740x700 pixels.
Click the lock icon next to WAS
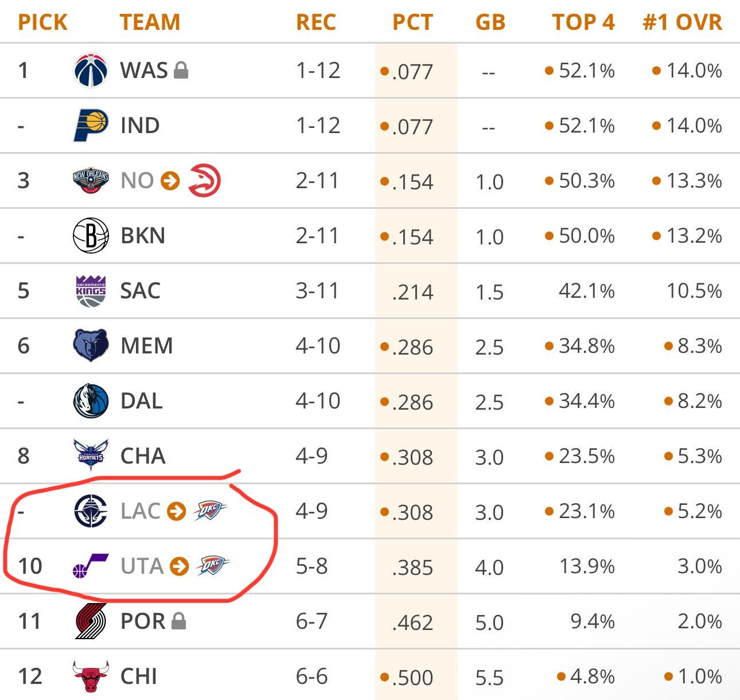coord(181,71)
